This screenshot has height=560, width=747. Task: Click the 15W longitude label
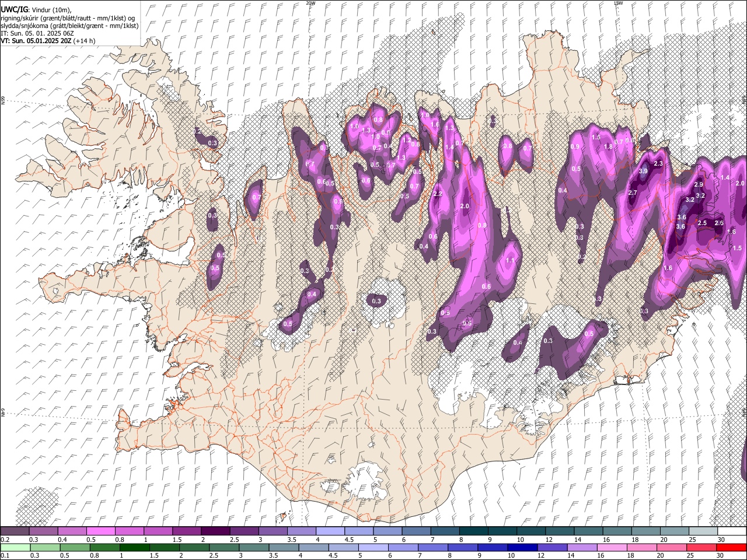pos(618,3)
